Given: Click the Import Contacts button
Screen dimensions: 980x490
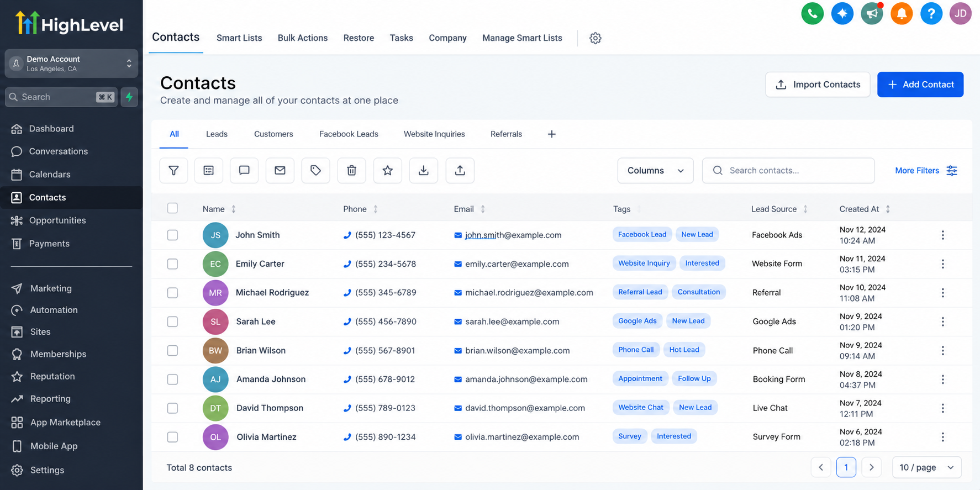Looking at the screenshot, I should point(818,85).
